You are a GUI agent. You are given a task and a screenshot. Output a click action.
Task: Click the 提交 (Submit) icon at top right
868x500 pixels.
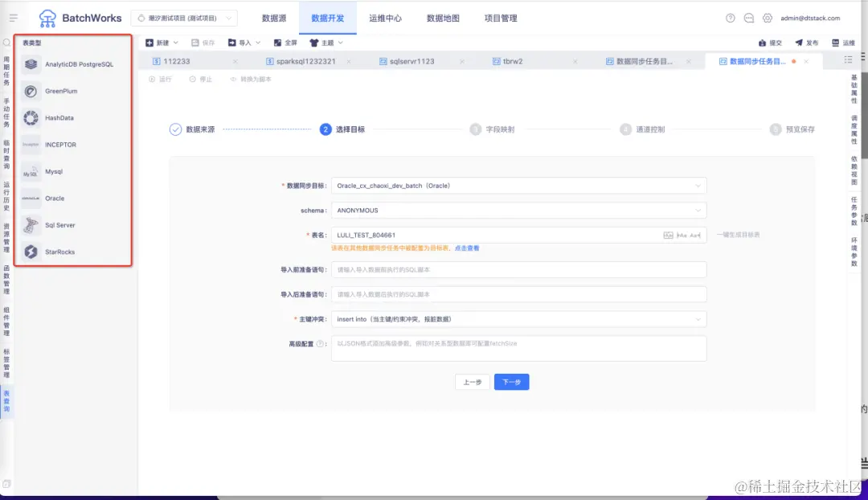coord(769,42)
